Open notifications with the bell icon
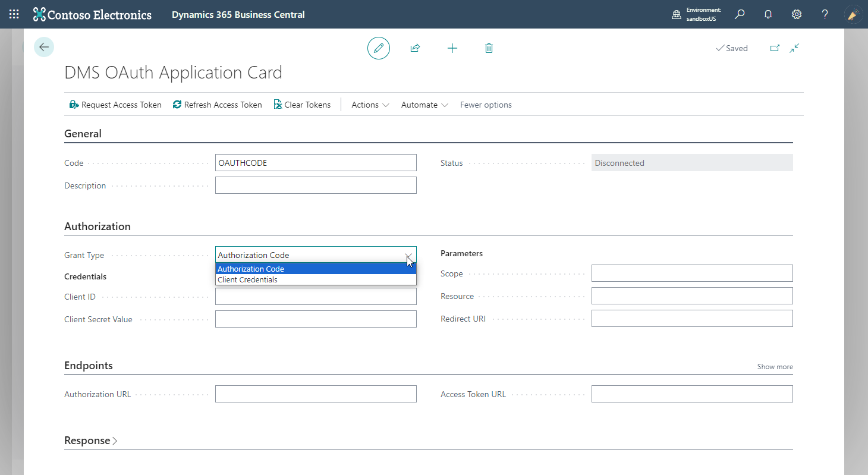Viewport: 868px width, 475px height. point(768,14)
